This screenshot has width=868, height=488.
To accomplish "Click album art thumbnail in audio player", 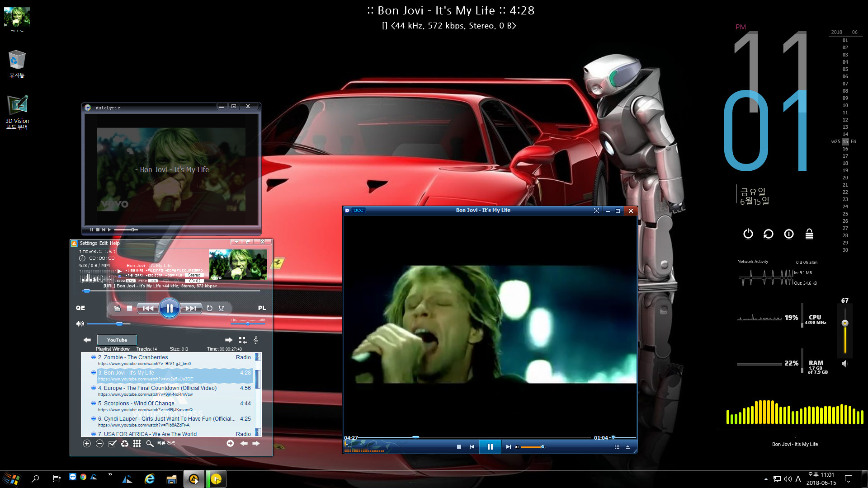I will pos(238,264).
